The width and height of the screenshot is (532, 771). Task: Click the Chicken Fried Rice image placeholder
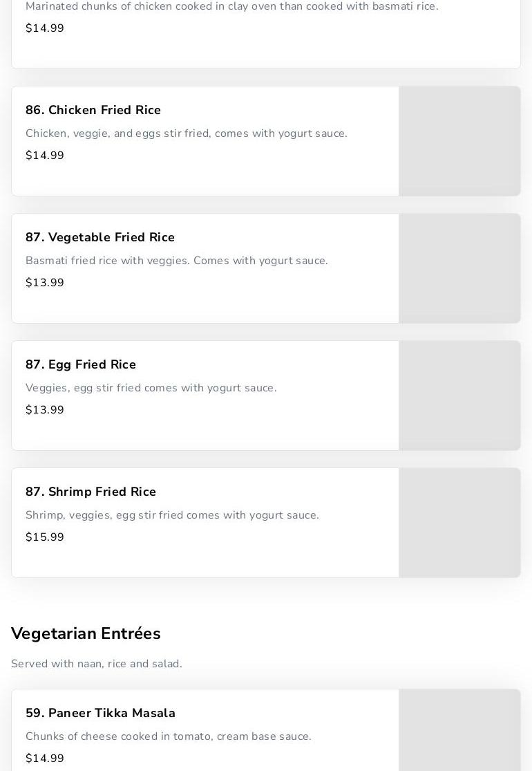[459, 141]
